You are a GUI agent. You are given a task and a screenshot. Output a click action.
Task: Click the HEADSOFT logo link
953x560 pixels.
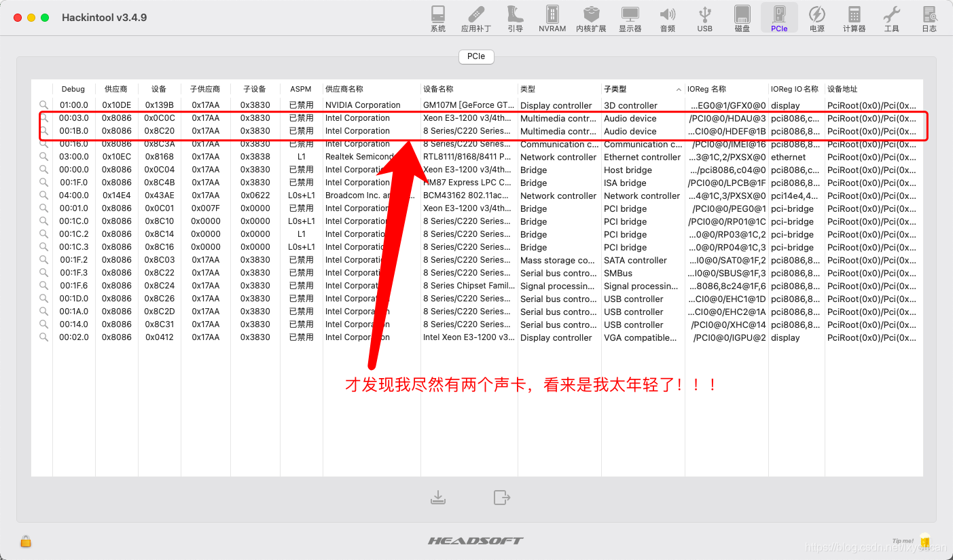475,541
